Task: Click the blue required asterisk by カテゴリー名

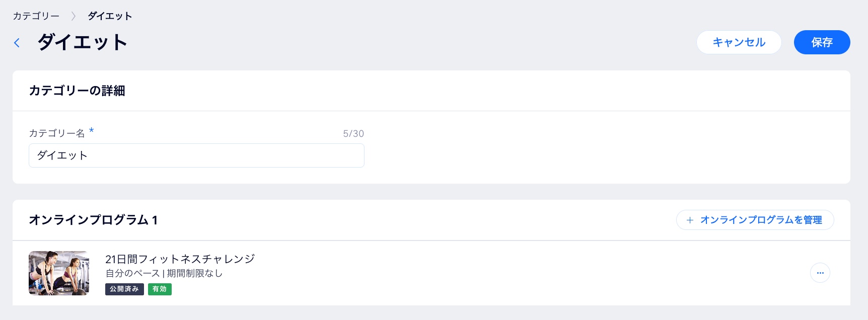Action: [x=91, y=131]
